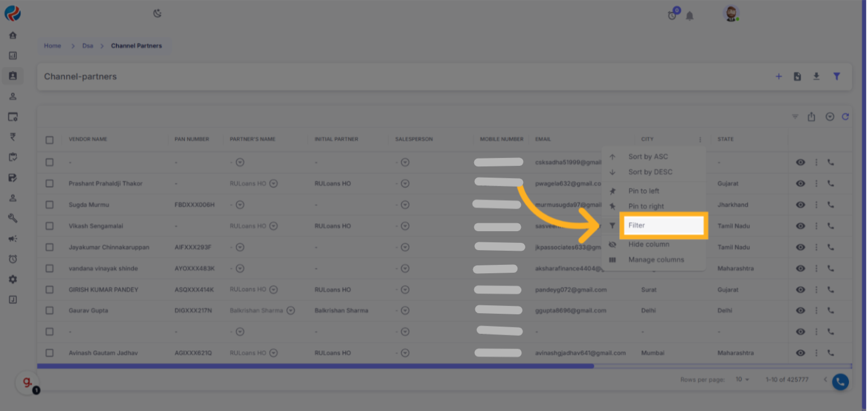Select the Sugda Murmu row checkbox
Image resolution: width=868 pixels, height=411 pixels.
(49, 205)
